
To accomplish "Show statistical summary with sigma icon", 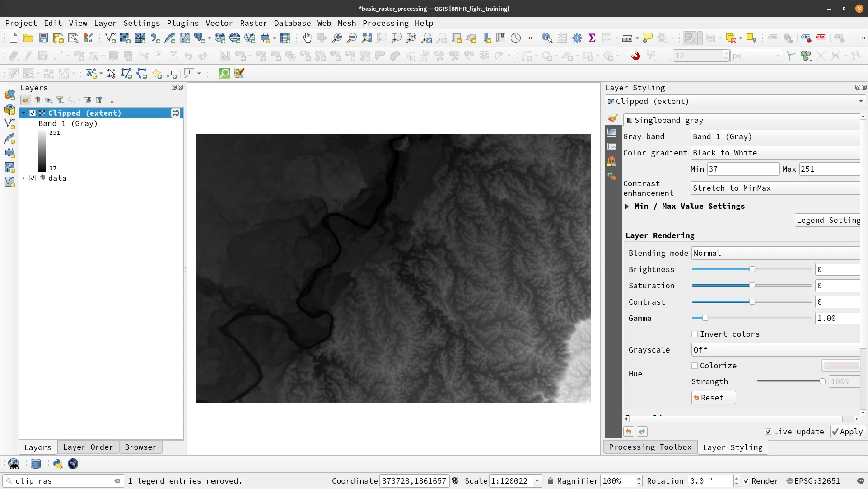I will click(592, 38).
